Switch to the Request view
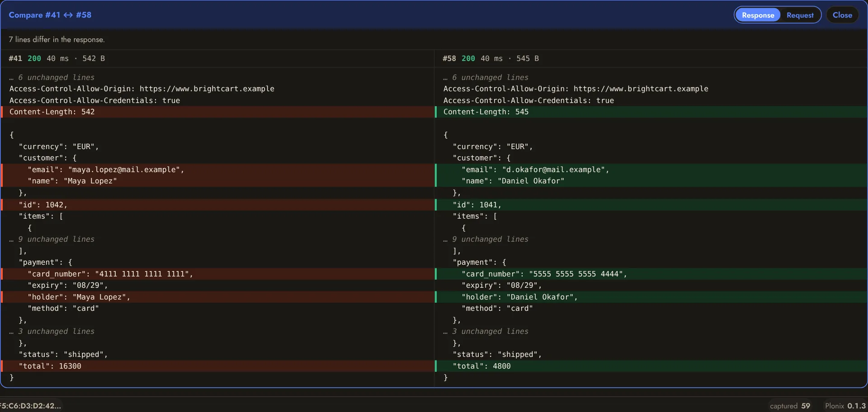The height and width of the screenshot is (412, 868). (800, 15)
